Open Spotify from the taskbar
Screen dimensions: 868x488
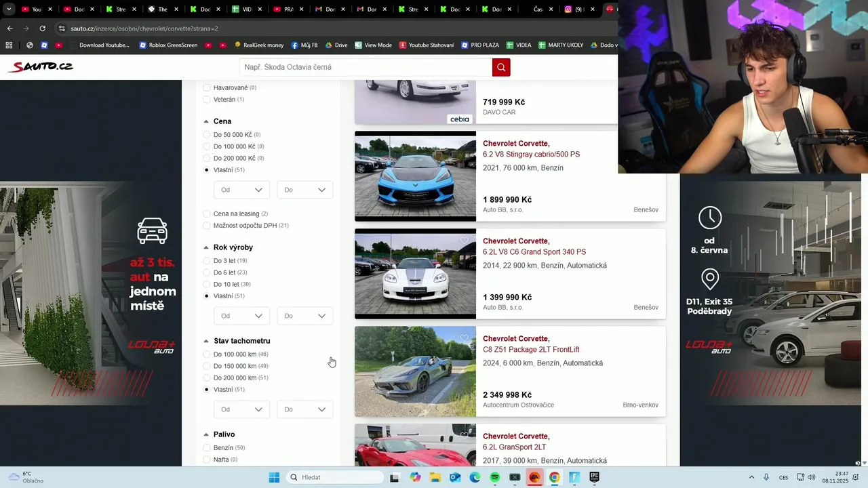pos(495,477)
